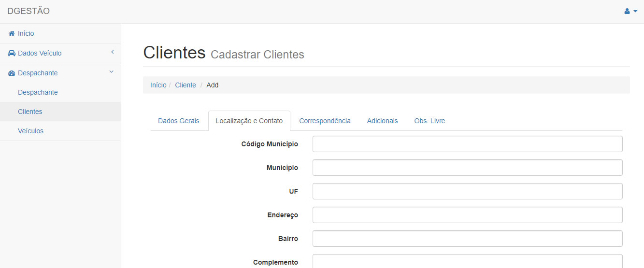644x268 pixels.
Task: Click the Início breadcrumb link
Action: click(158, 85)
